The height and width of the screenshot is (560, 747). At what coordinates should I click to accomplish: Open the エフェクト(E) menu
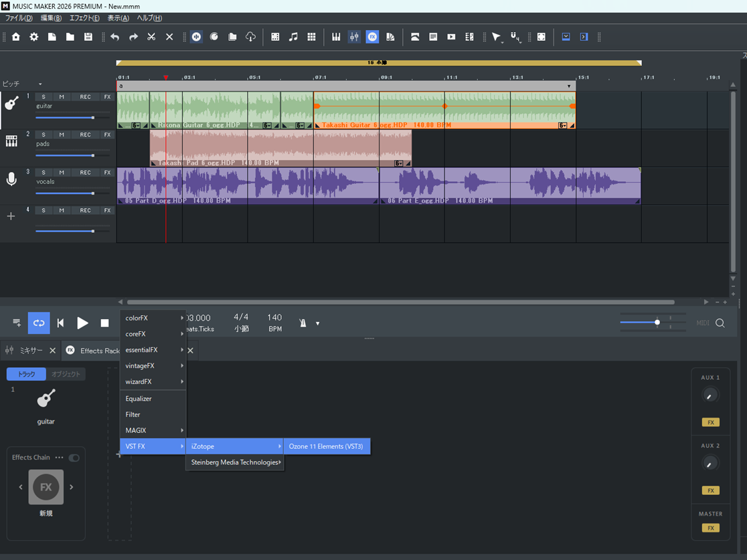pos(84,18)
